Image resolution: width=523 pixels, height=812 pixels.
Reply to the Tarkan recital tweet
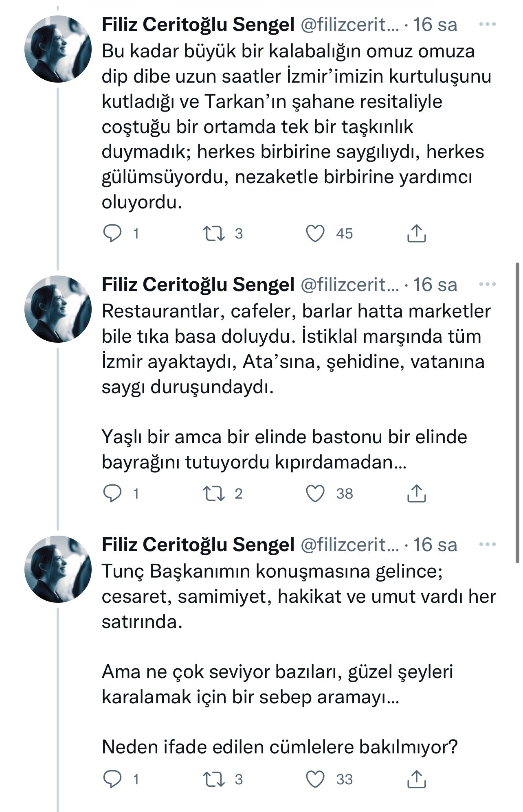point(112,234)
